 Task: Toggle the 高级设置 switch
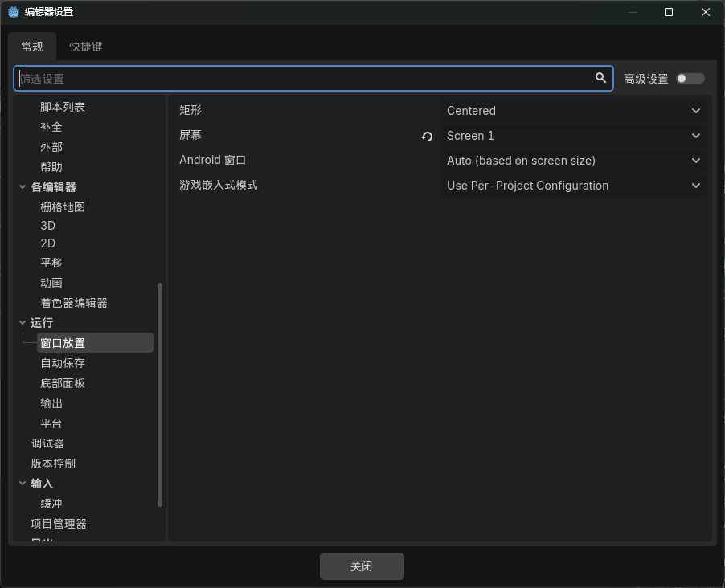(x=690, y=79)
